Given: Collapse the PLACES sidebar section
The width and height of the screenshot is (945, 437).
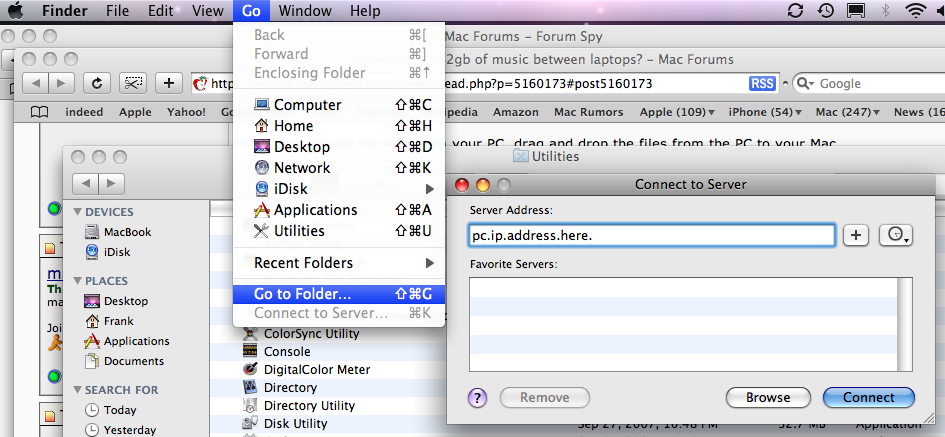Looking at the screenshot, I should pyautogui.click(x=78, y=281).
